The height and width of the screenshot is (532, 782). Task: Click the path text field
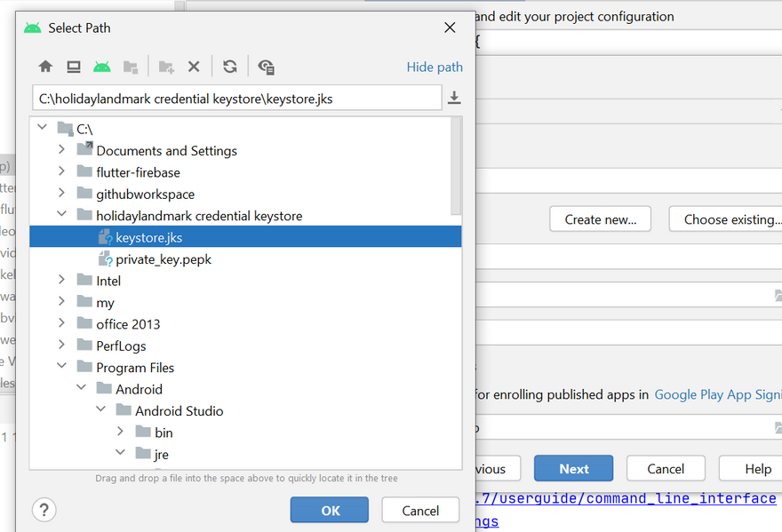click(x=236, y=99)
